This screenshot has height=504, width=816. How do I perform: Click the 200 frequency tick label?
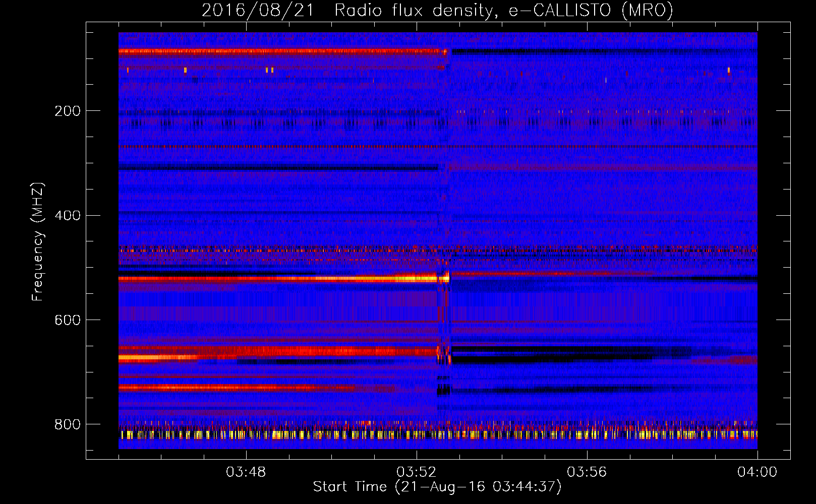click(x=68, y=111)
